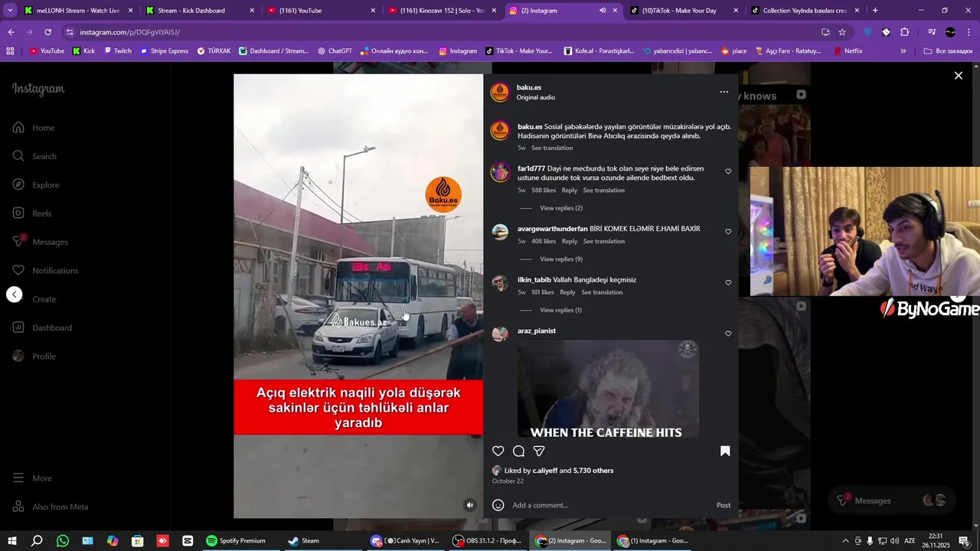
Task: Open Search in Instagram sidebar
Action: (x=34, y=156)
